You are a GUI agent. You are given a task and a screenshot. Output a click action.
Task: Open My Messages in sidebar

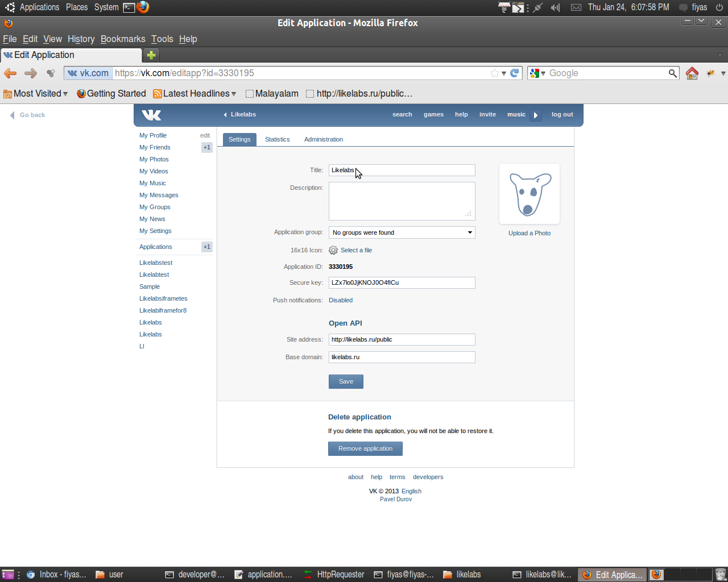[x=159, y=195]
